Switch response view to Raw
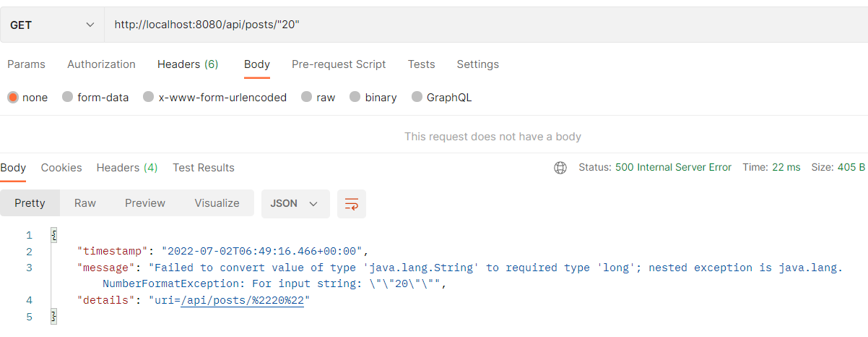The width and height of the screenshot is (868, 337). [x=85, y=203]
